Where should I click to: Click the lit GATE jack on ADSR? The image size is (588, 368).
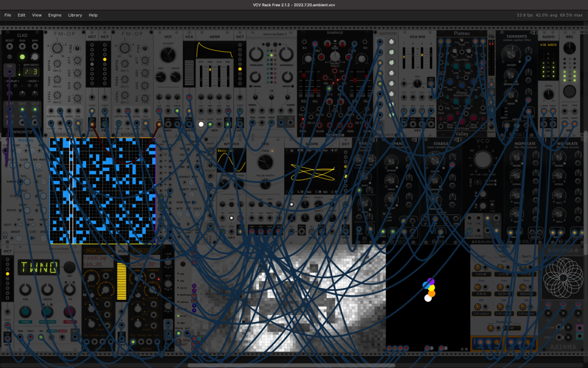[x=210, y=124]
